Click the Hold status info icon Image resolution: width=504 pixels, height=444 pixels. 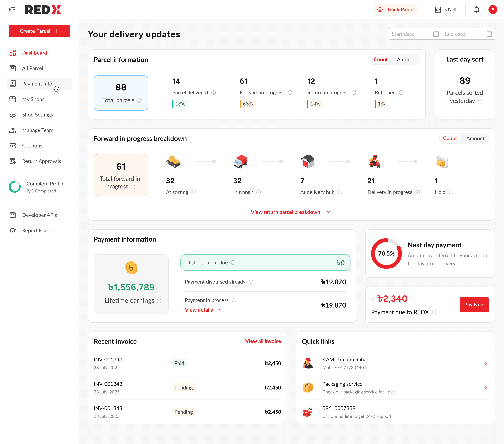click(x=451, y=192)
